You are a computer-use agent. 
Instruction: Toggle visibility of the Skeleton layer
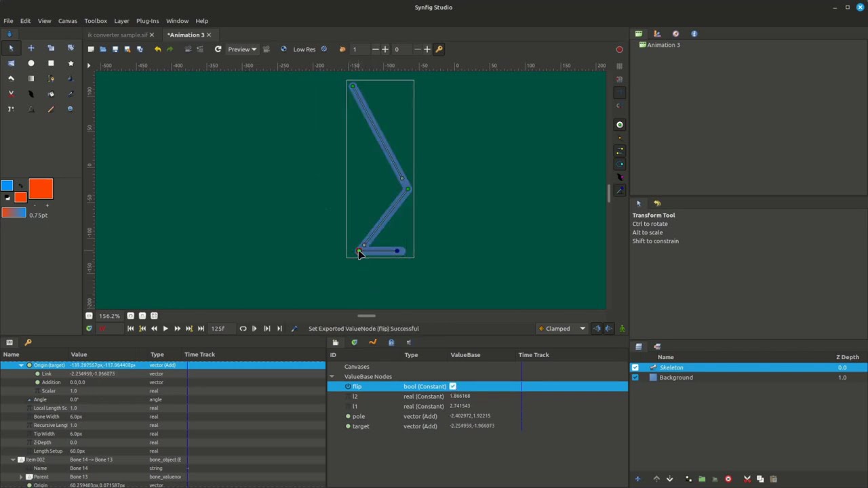click(635, 367)
